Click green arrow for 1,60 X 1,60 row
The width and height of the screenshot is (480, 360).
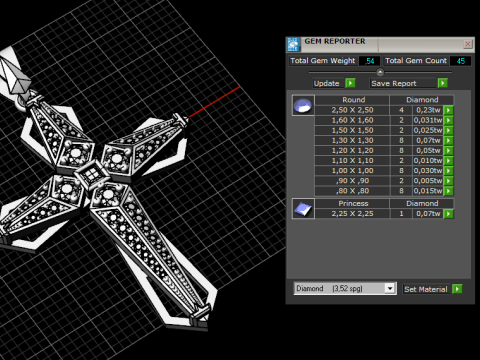tap(449, 120)
